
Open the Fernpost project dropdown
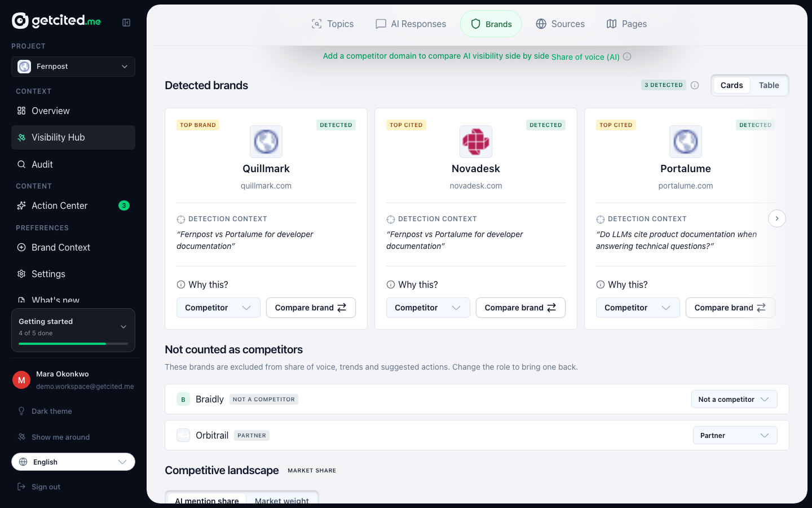73,67
